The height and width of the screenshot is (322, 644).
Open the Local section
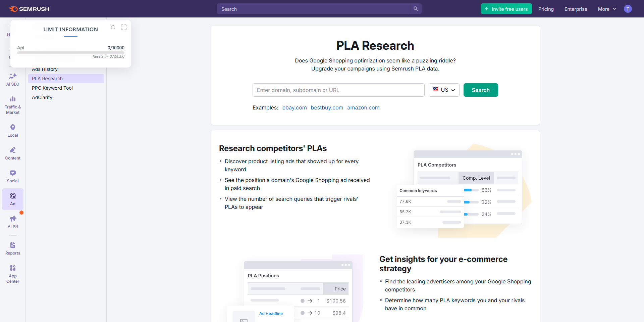[12, 130]
